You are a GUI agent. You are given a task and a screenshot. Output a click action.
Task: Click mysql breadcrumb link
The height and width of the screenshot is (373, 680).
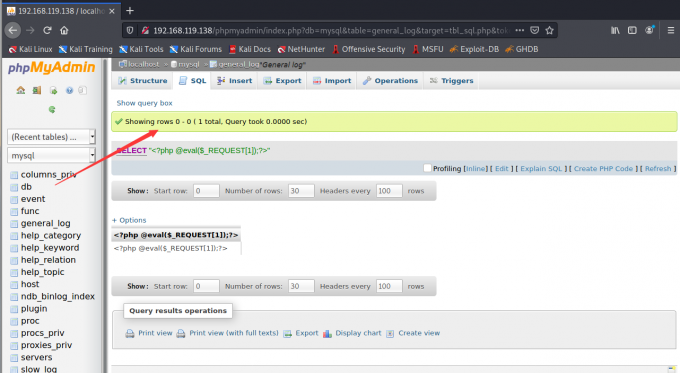(x=189, y=64)
